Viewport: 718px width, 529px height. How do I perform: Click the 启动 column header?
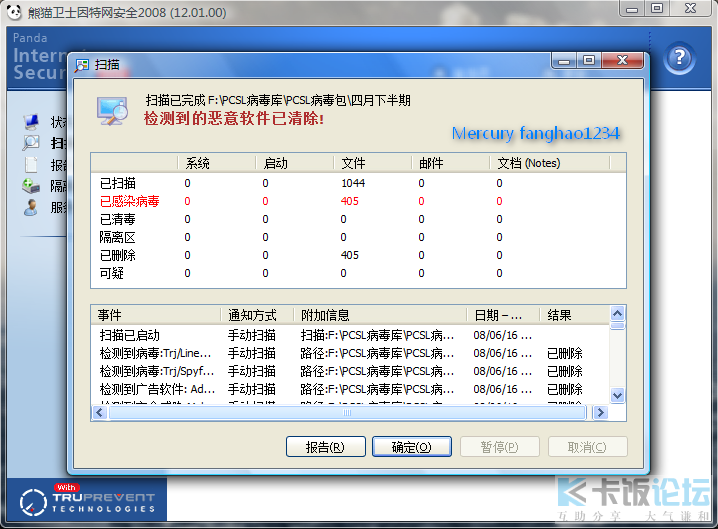click(x=294, y=163)
